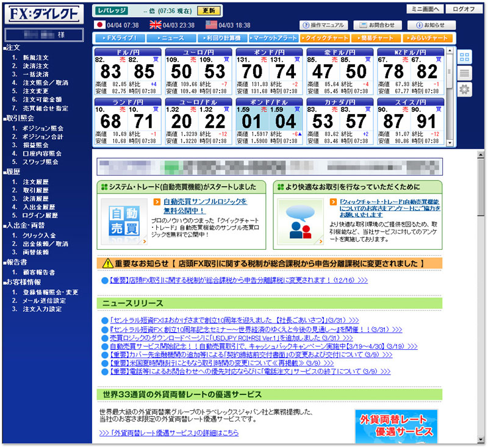Click the customer survey people thumbnail
The height and width of the screenshot is (448, 488).
coord(301,222)
